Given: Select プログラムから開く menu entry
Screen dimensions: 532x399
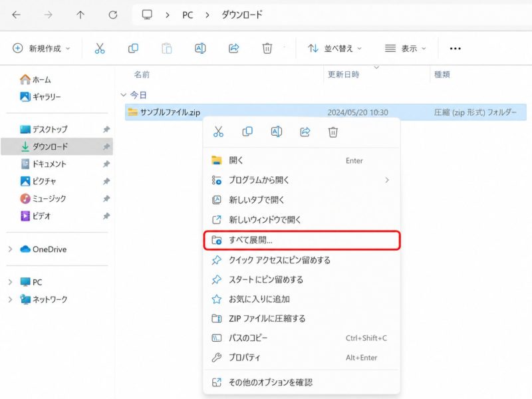Looking at the screenshot, I should click(302, 180).
